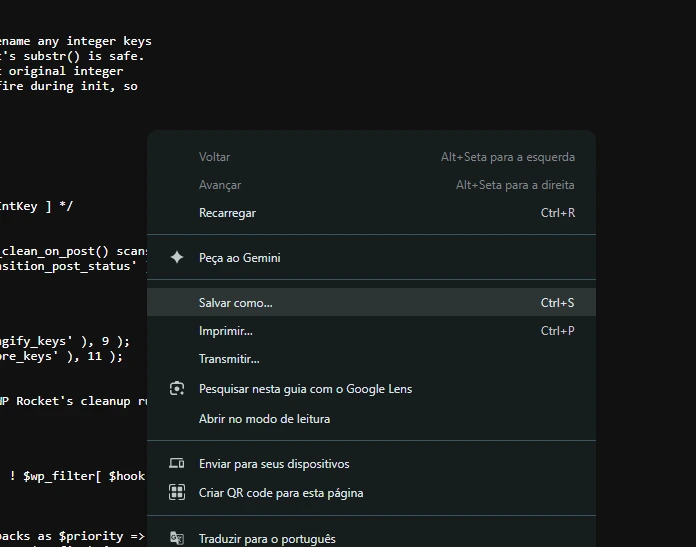
Task: Click the send to devices icon
Action: 177,463
